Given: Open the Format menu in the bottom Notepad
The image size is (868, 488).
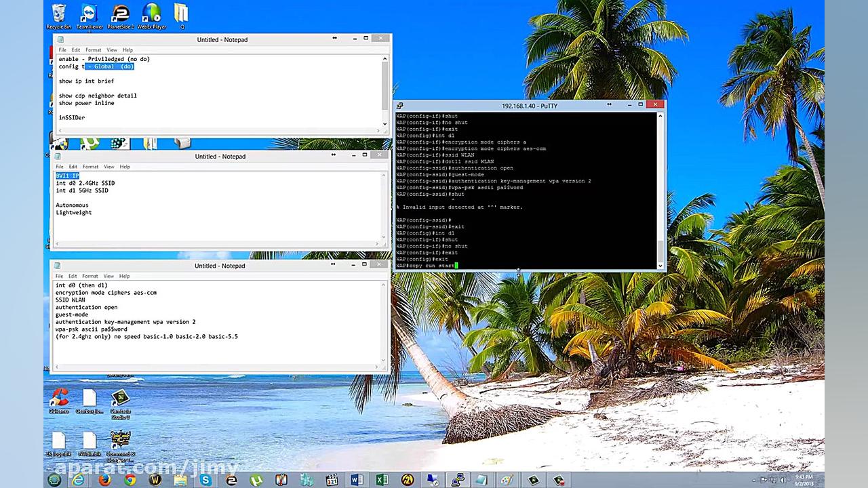Looking at the screenshot, I should click(x=90, y=276).
